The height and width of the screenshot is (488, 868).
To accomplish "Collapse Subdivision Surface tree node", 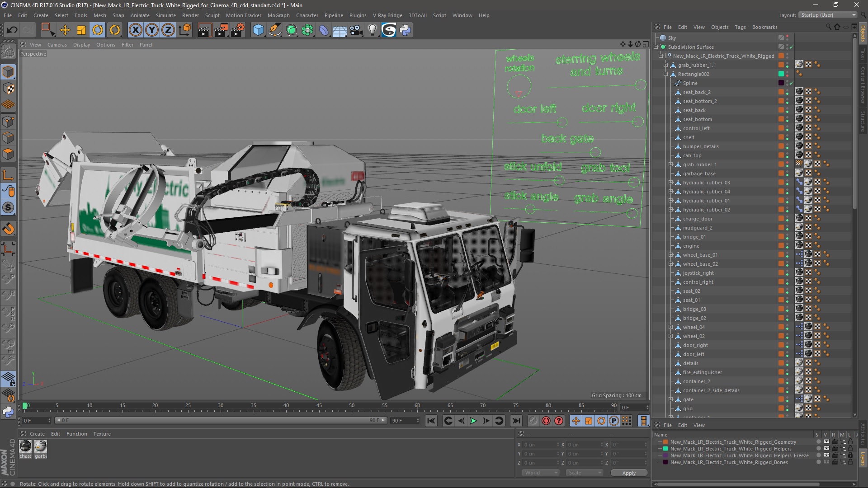I will 656,47.
